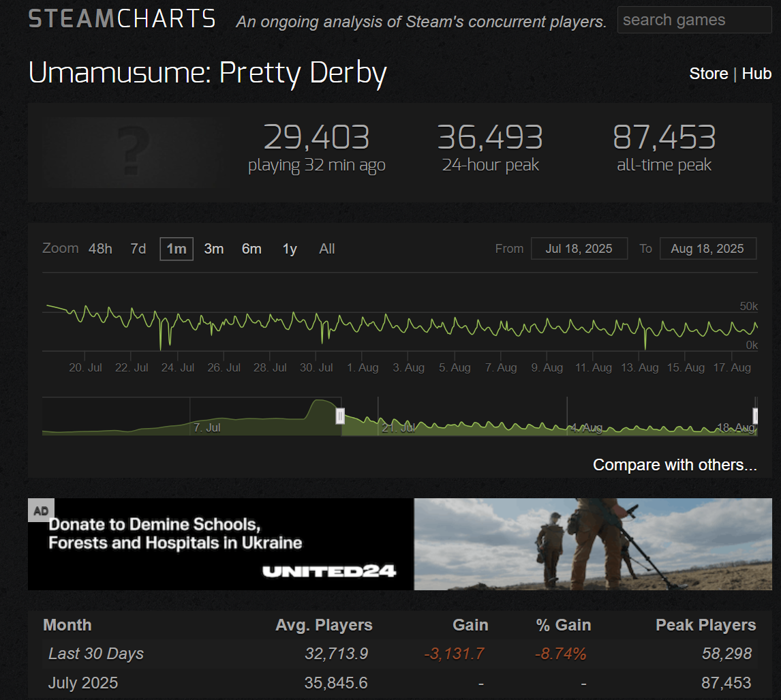Select the 1m zoom range
The height and width of the screenshot is (700, 781).
[177, 249]
